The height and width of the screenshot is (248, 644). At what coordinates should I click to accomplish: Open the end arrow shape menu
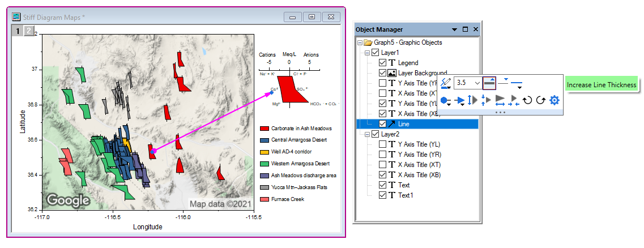point(460,101)
